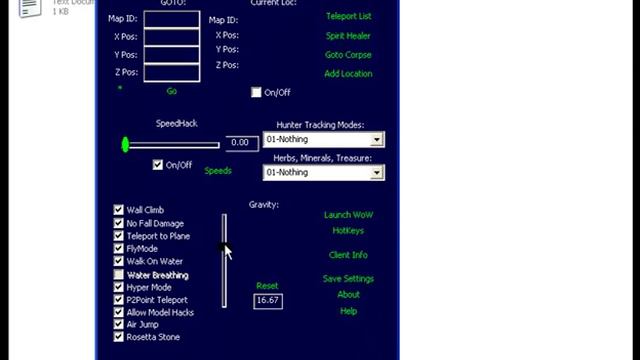Disable the FlyMode checkbox
This screenshot has width=640, height=360.
118,249
